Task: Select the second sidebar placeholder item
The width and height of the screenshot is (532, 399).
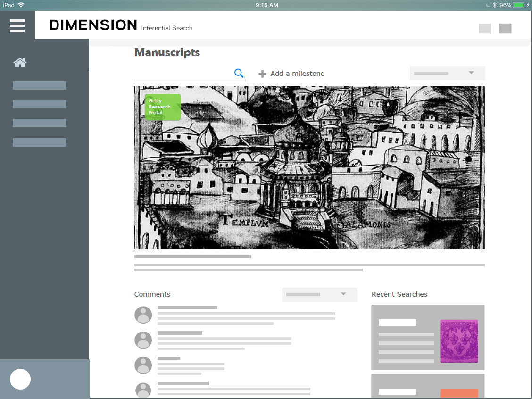Action: click(39, 104)
